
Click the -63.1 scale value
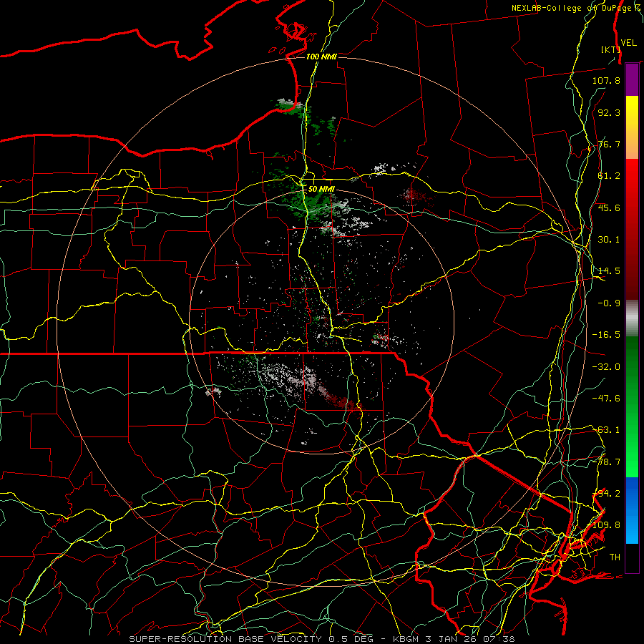606,430
